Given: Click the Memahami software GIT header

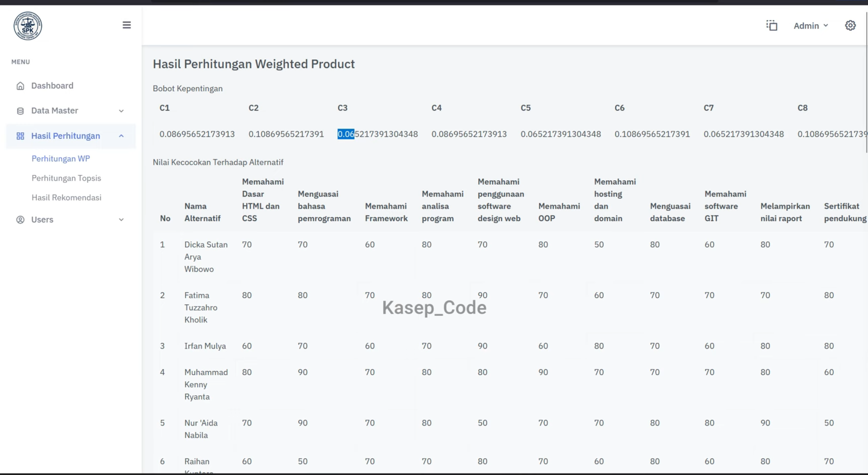Looking at the screenshot, I should pos(725,206).
